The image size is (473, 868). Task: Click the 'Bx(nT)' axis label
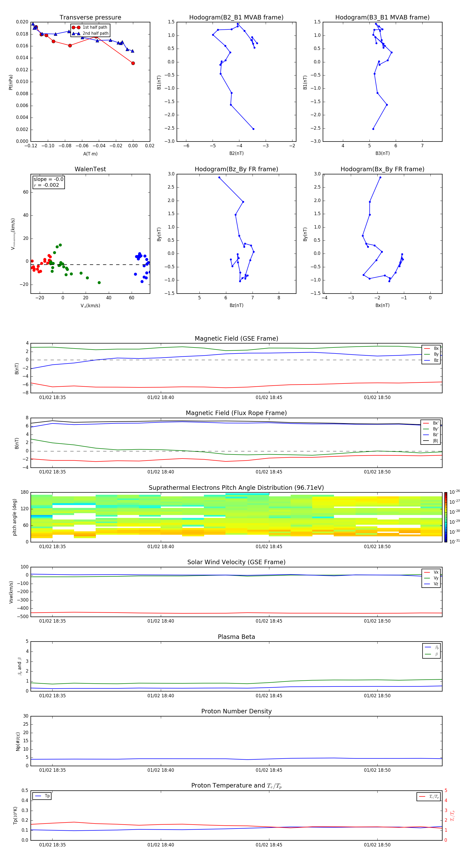click(382, 305)
